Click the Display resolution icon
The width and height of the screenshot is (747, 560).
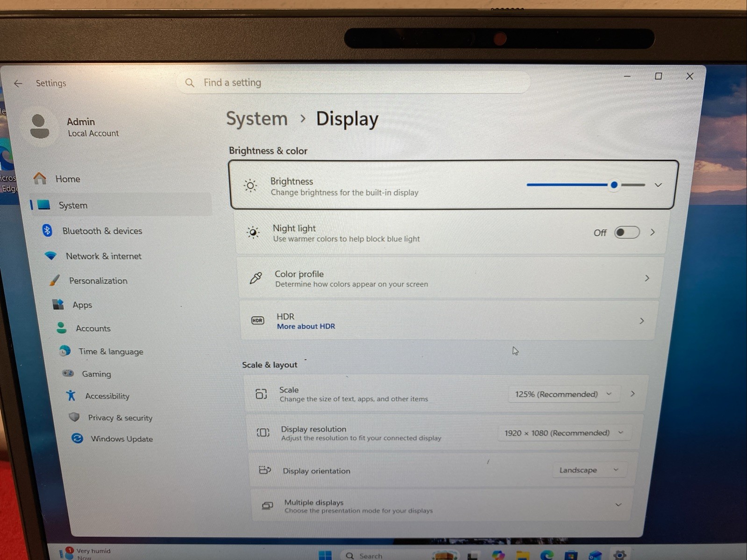point(263,432)
